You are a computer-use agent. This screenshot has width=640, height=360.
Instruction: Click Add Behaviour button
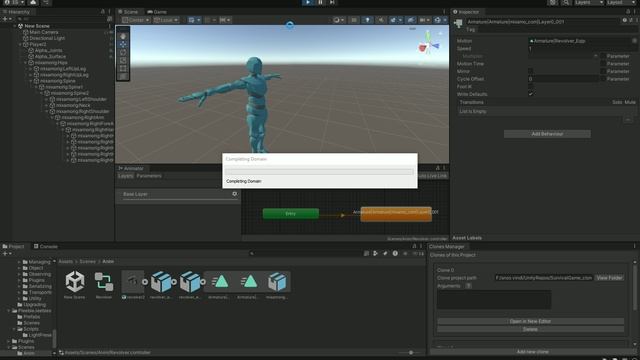[547, 134]
